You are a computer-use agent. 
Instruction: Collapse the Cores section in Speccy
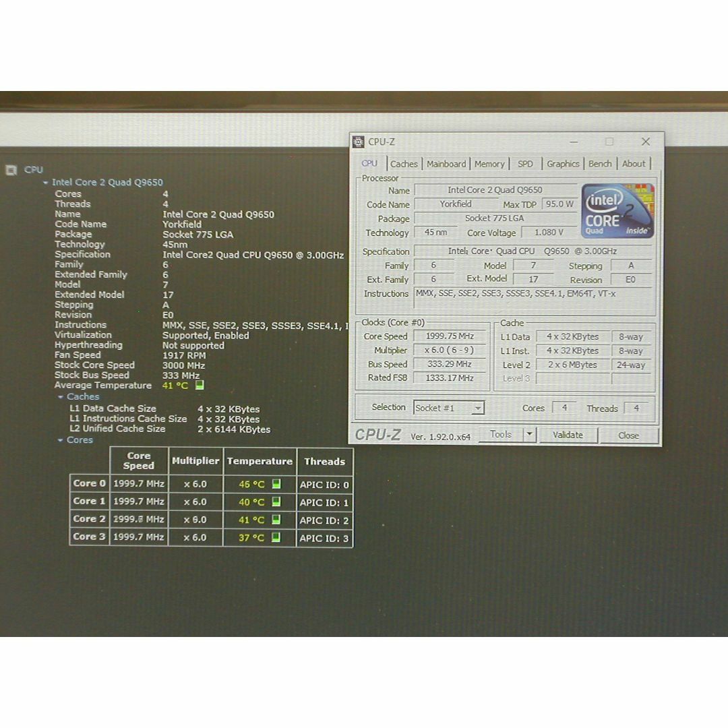pyautogui.click(x=61, y=440)
